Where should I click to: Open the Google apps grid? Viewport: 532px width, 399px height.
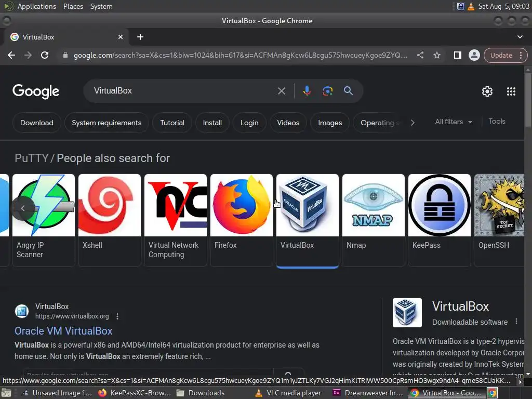(x=511, y=91)
